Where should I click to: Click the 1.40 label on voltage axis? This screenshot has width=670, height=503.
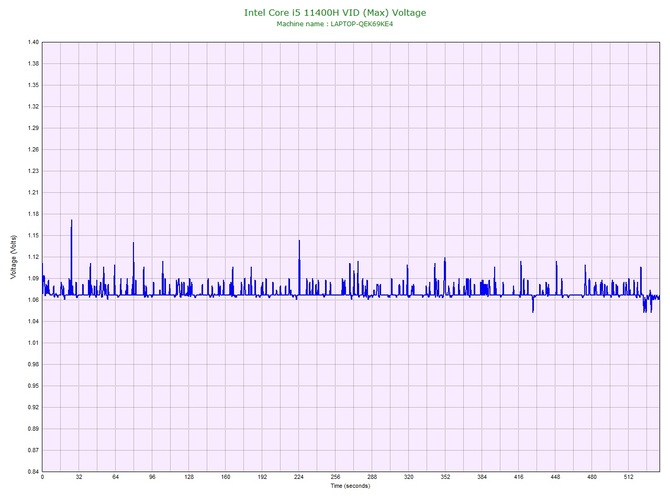pyautogui.click(x=32, y=43)
